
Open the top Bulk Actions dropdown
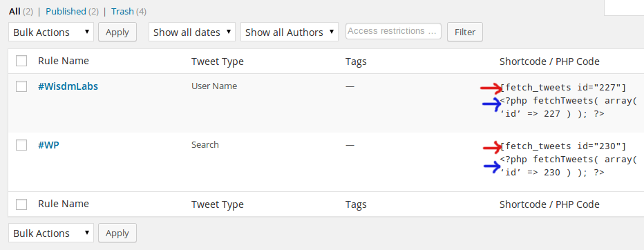[x=51, y=32]
